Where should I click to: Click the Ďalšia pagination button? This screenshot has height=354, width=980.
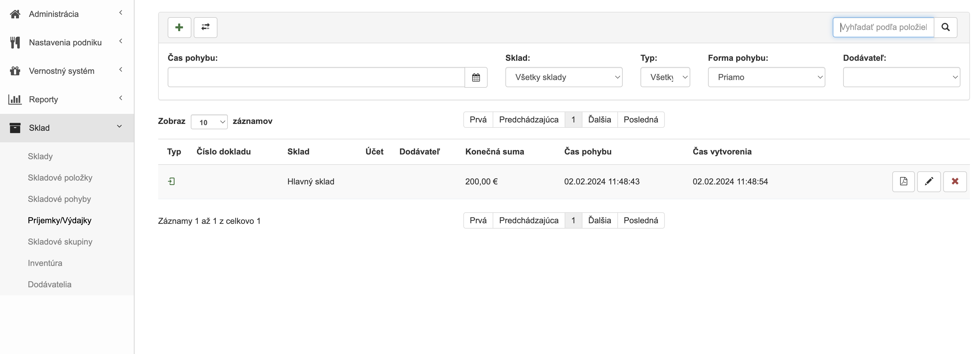pos(599,119)
